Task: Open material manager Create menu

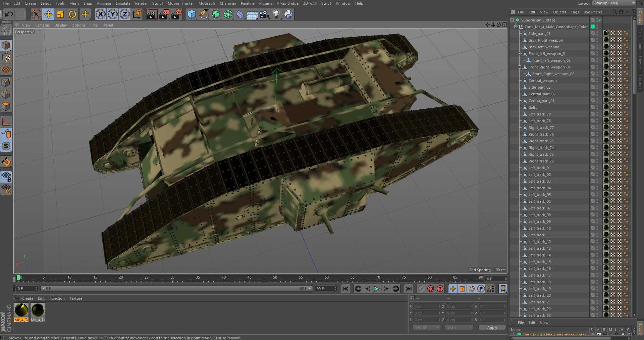Action: pos(28,298)
